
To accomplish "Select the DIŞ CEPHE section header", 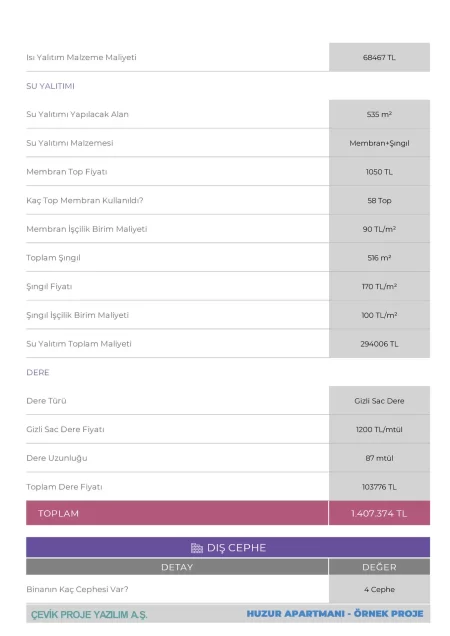I will click(x=228, y=547).
